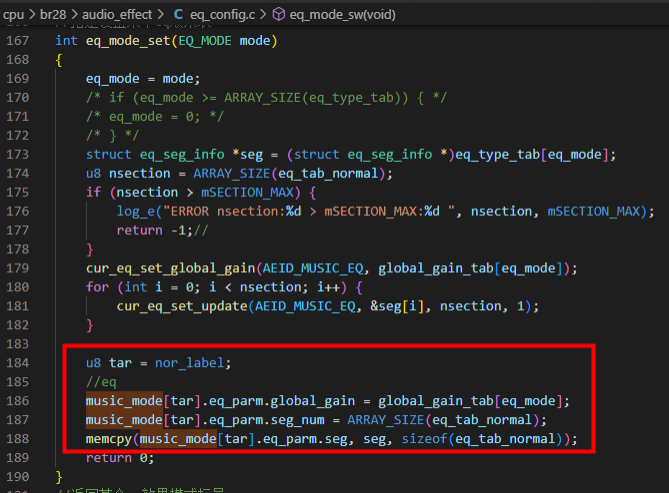Expand the chevron after br28 in the breadcrumb
Image resolution: width=669 pixels, height=493 pixels.
[x=74, y=15]
